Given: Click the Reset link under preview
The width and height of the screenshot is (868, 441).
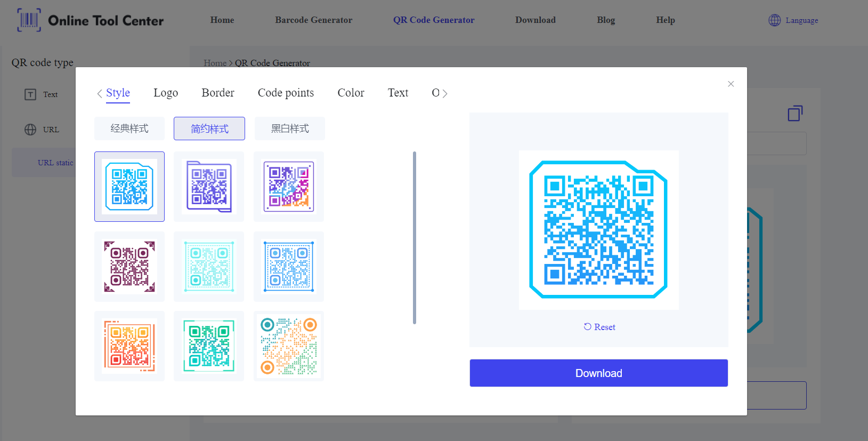Looking at the screenshot, I should click(x=599, y=327).
